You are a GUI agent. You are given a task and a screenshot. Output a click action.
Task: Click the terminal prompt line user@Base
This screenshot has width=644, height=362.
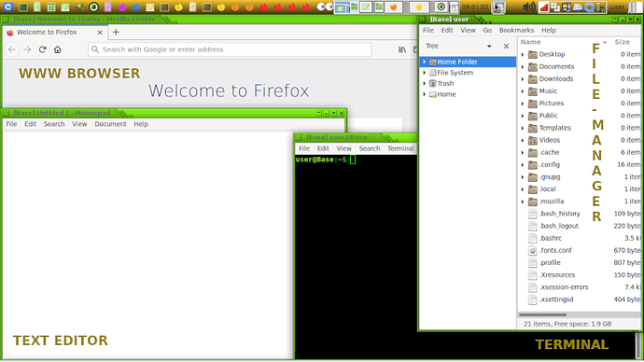(x=321, y=160)
